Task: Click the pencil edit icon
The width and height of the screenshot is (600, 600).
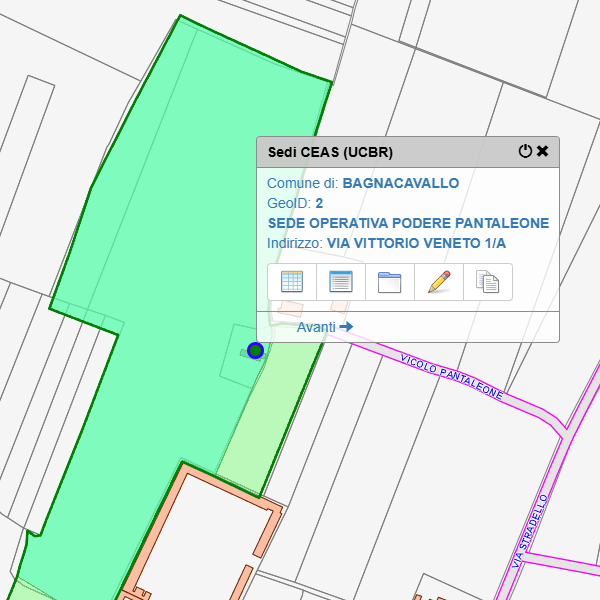Action: (438, 282)
